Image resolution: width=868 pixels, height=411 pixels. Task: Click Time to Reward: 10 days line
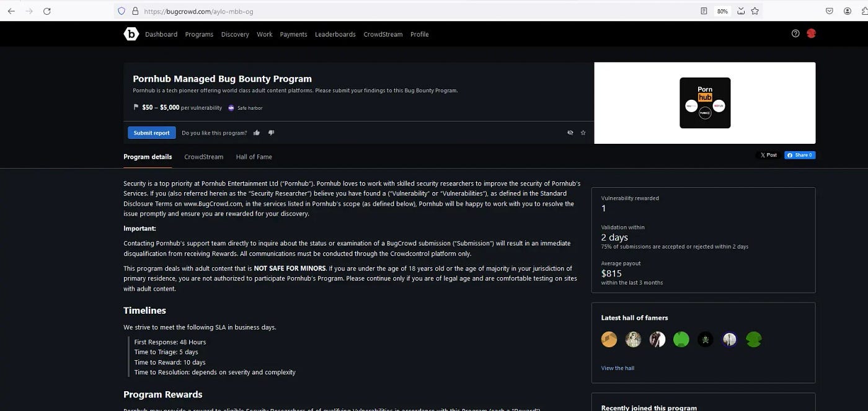coord(170,363)
